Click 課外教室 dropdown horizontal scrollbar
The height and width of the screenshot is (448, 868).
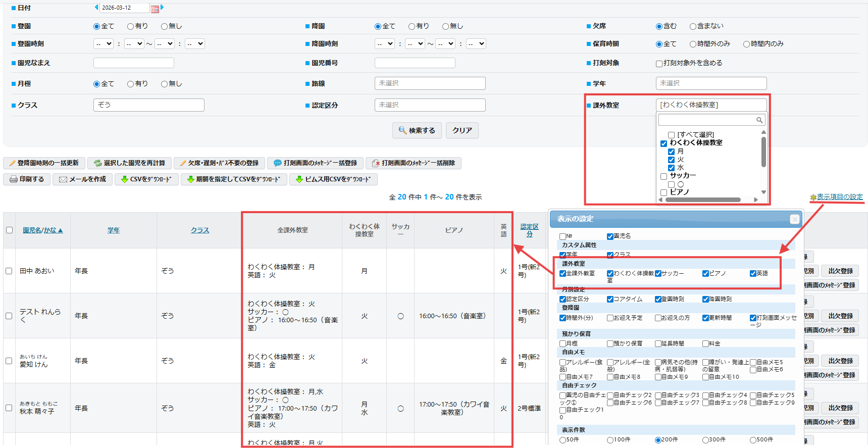tap(703, 200)
